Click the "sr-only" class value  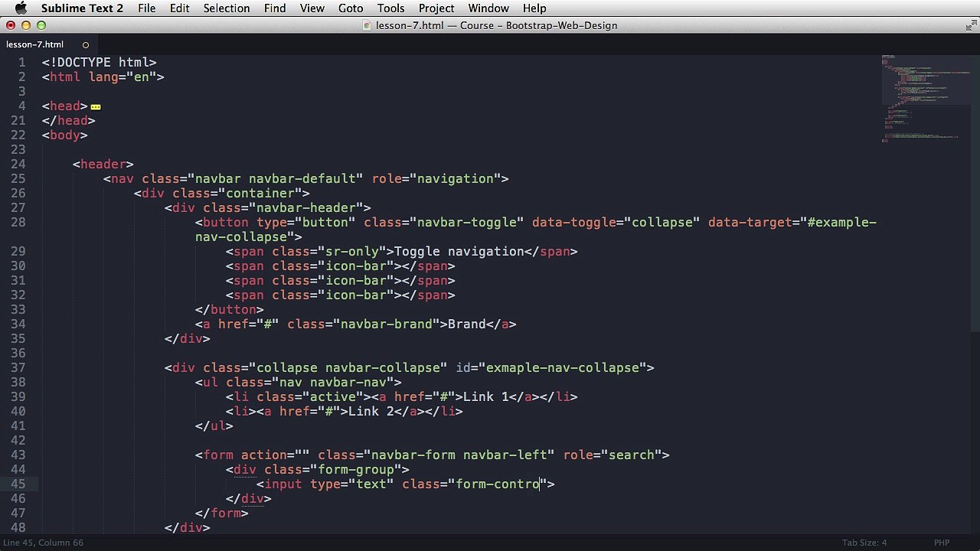point(352,252)
